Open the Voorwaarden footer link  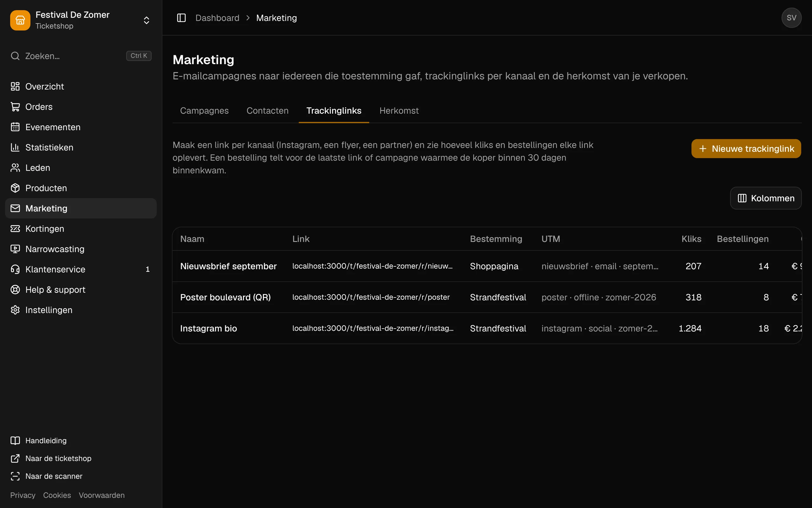coord(102,495)
